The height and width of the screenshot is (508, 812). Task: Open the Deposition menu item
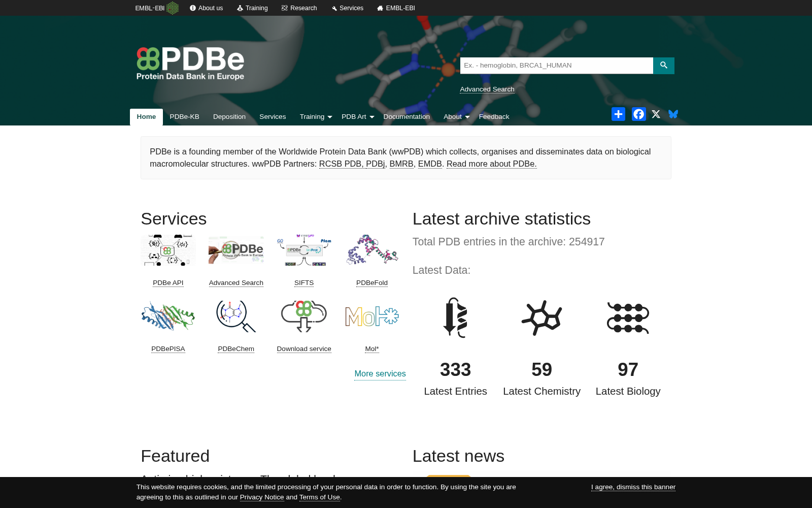pos(229,117)
